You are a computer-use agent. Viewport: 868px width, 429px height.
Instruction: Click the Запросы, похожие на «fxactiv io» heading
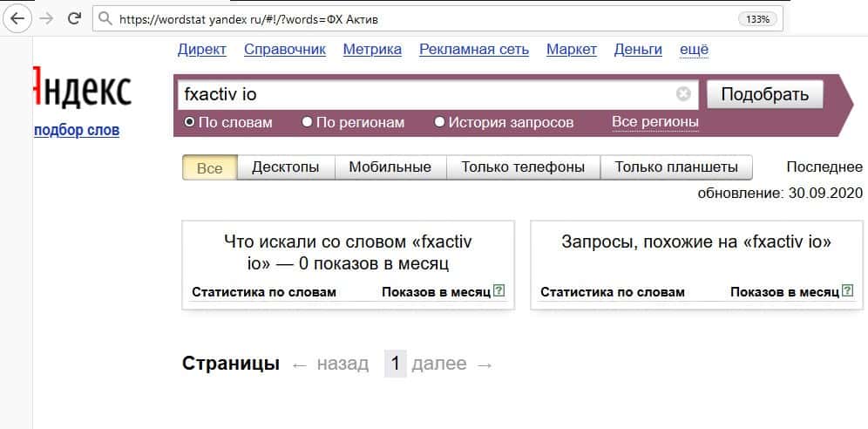point(696,242)
